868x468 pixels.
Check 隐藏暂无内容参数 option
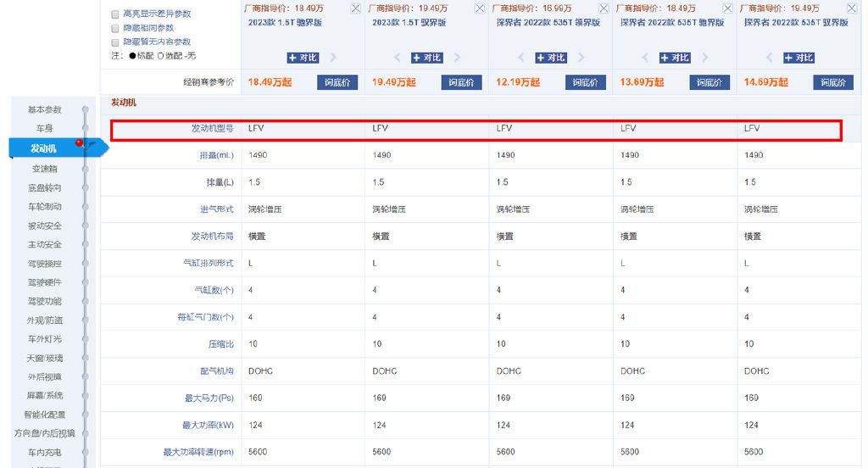[115, 42]
